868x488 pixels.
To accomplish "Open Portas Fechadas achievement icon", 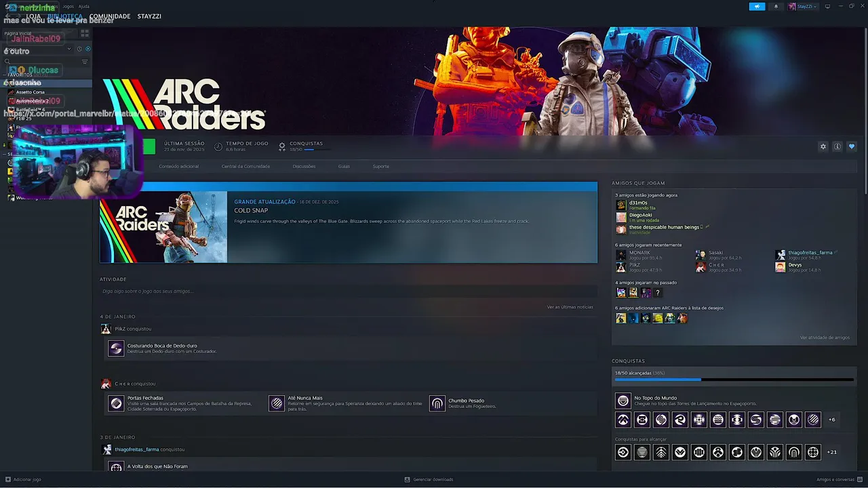I will pyautogui.click(x=116, y=403).
